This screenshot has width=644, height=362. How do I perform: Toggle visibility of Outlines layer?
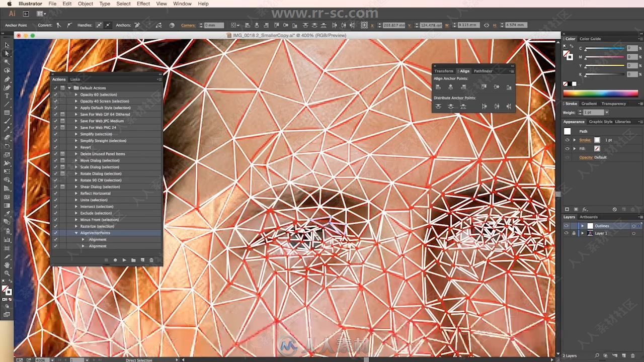click(x=567, y=226)
